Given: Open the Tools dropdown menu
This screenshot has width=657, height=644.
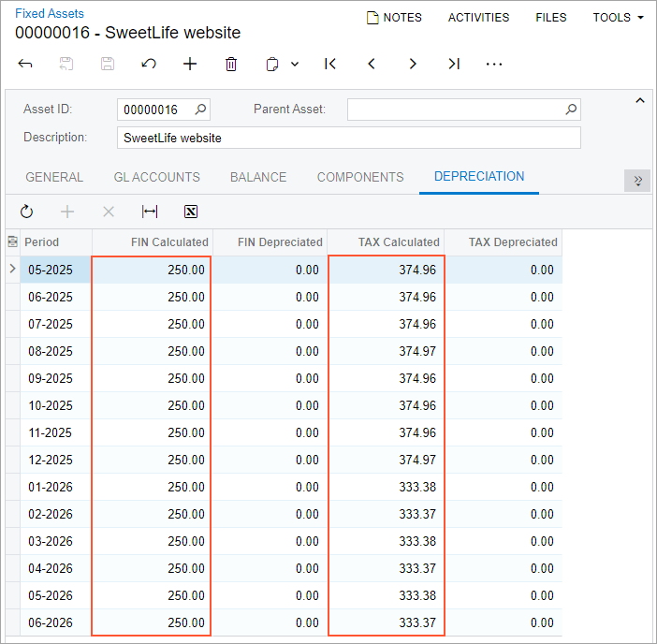Looking at the screenshot, I should pos(618,18).
